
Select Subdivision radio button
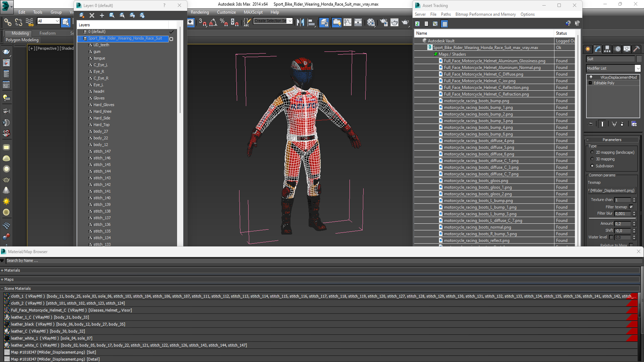click(592, 166)
